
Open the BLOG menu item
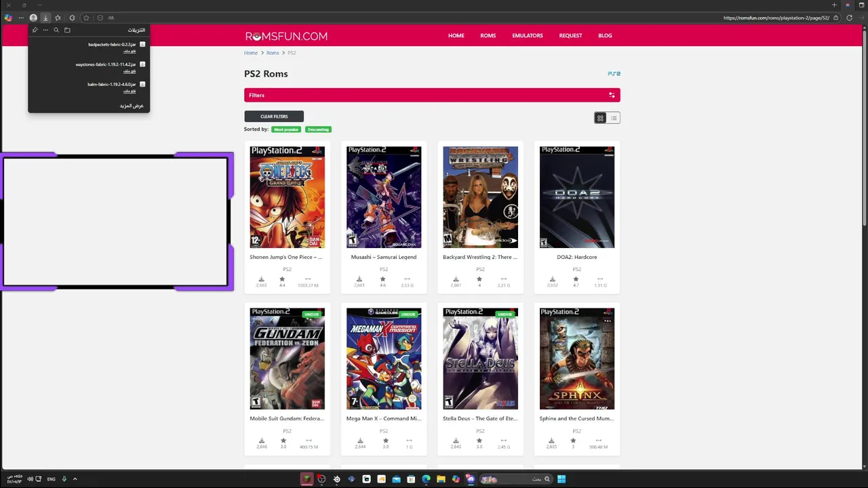coord(605,36)
